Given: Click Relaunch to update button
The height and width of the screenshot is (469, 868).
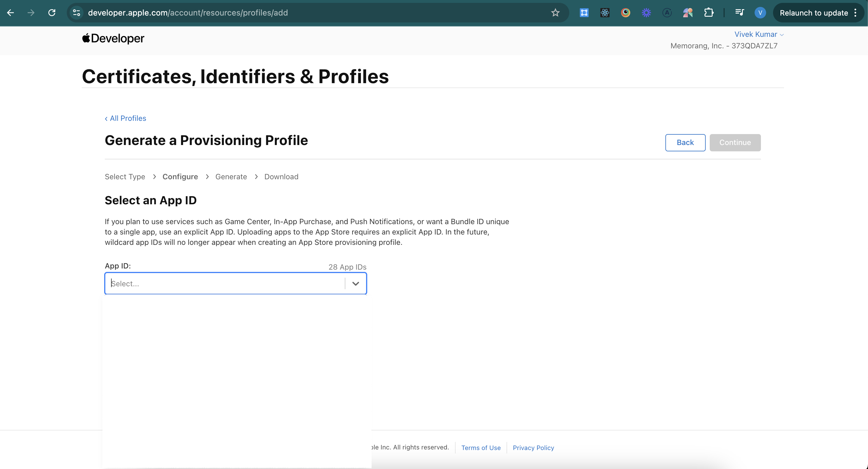Looking at the screenshot, I should coord(813,13).
